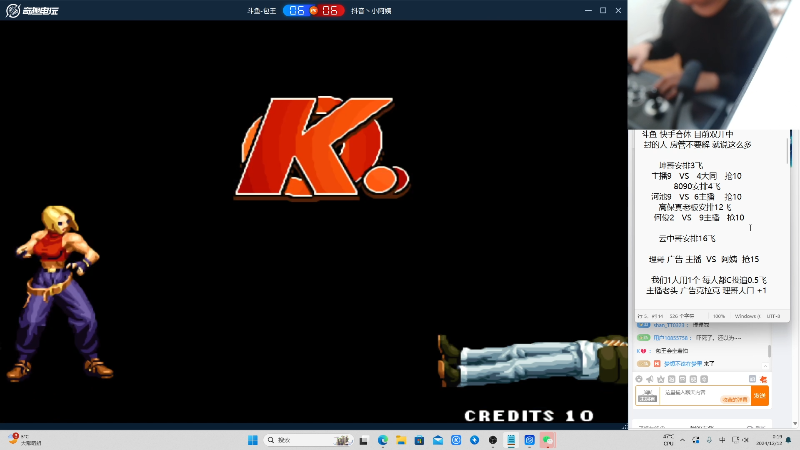The image size is (800, 450).
Task: Open WeChat from taskbar
Action: pos(548,440)
